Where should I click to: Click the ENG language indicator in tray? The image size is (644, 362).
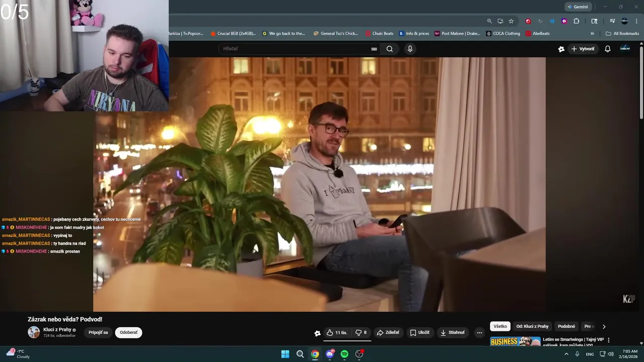[590, 354]
